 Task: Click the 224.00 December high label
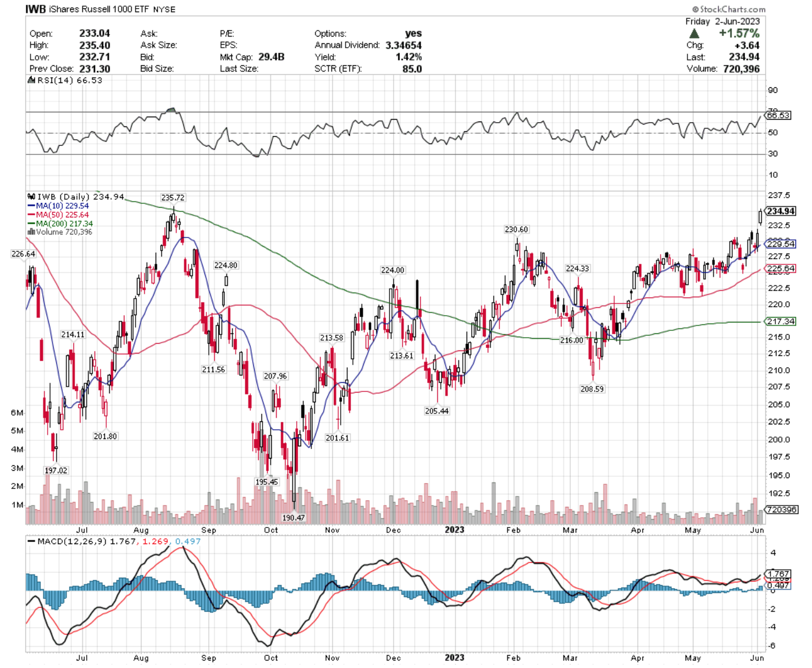pos(393,270)
